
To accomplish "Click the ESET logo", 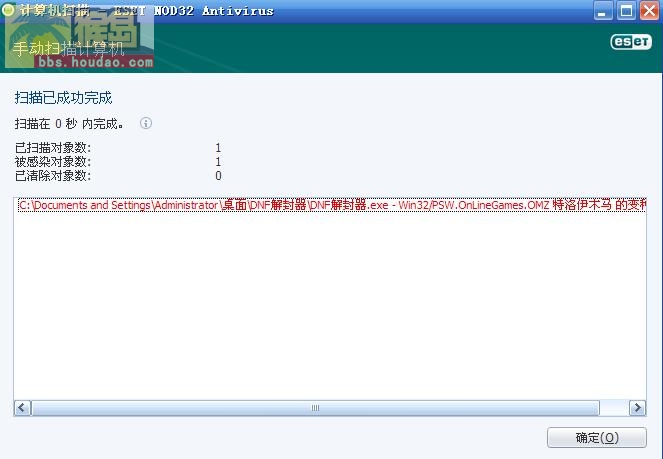I will click(x=631, y=41).
